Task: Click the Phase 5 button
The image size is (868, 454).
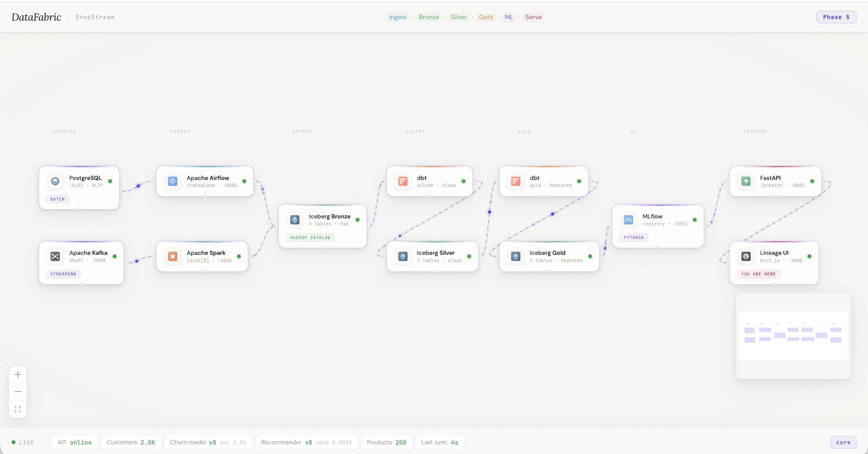Action: pyautogui.click(x=836, y=17)
